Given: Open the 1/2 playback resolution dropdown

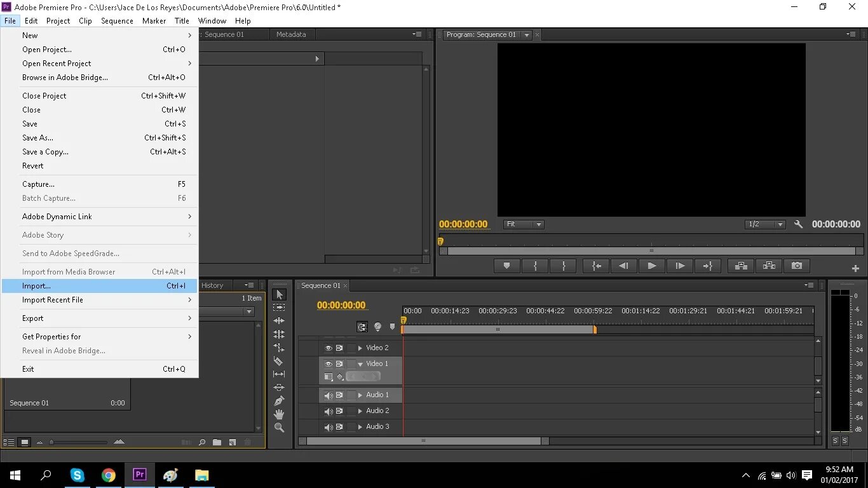Looking at the screenshot, I should coord(766,224).
